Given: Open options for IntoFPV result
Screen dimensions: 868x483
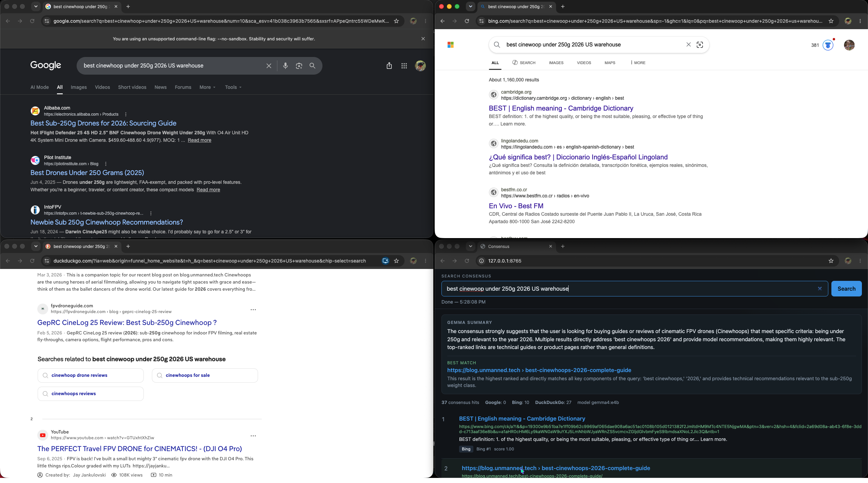Looking at the screenshot, I should click(x=151, y=213).
